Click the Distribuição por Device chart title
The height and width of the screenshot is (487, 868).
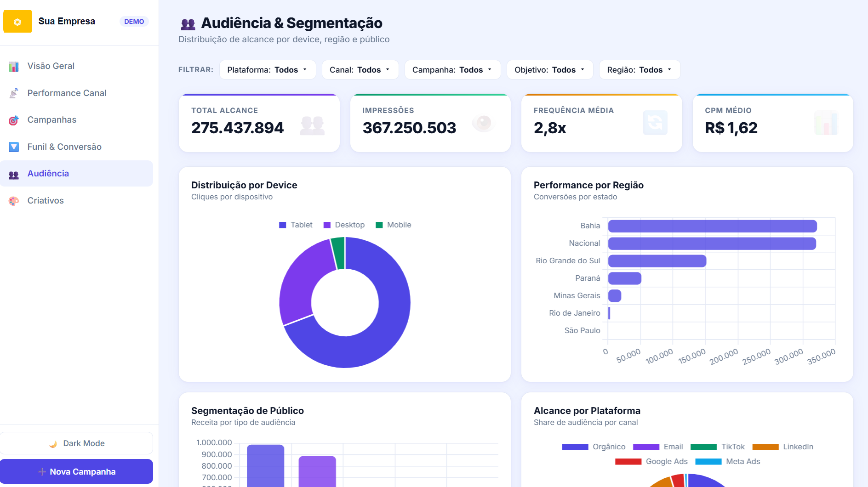pos(244,185)
